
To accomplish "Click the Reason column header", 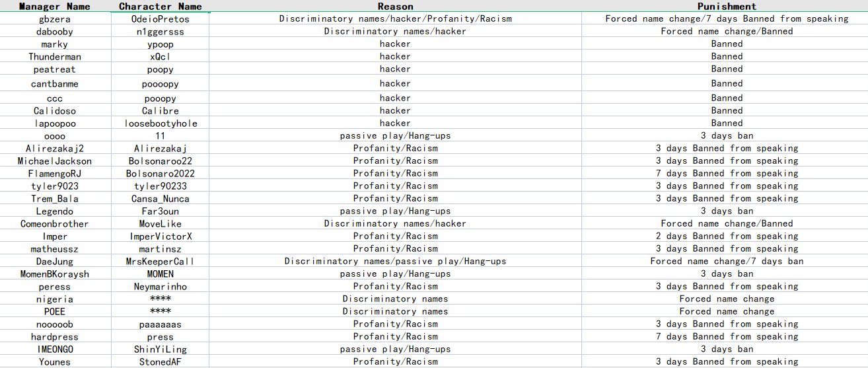I will pyautogui.click(x=396, y=6).
